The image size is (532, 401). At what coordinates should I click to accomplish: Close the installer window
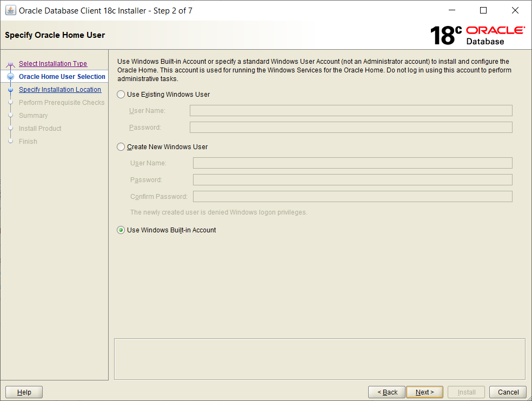click(515, 10)
